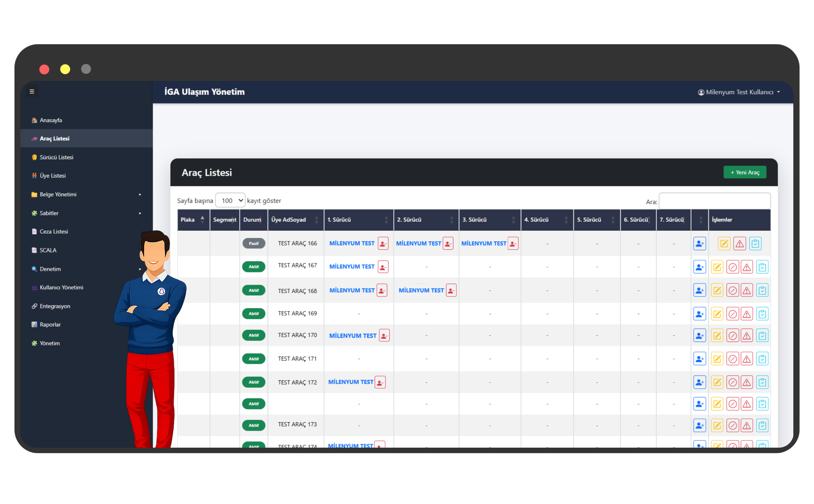This screenshot has width=814, height=504.
Task: Add driver to TEST ARAÇ 167 row
Action: (x=699, y=267)
